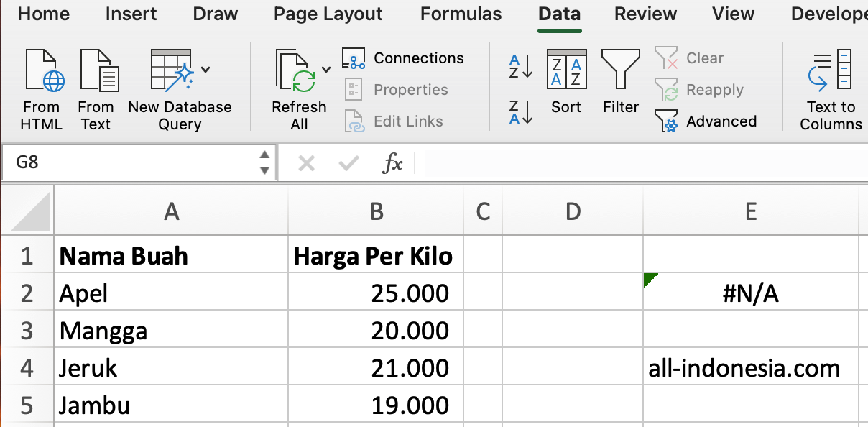This screenshot has height=427, width=868.
Task: Click the From Text import icon
Action: pos(97,72)
